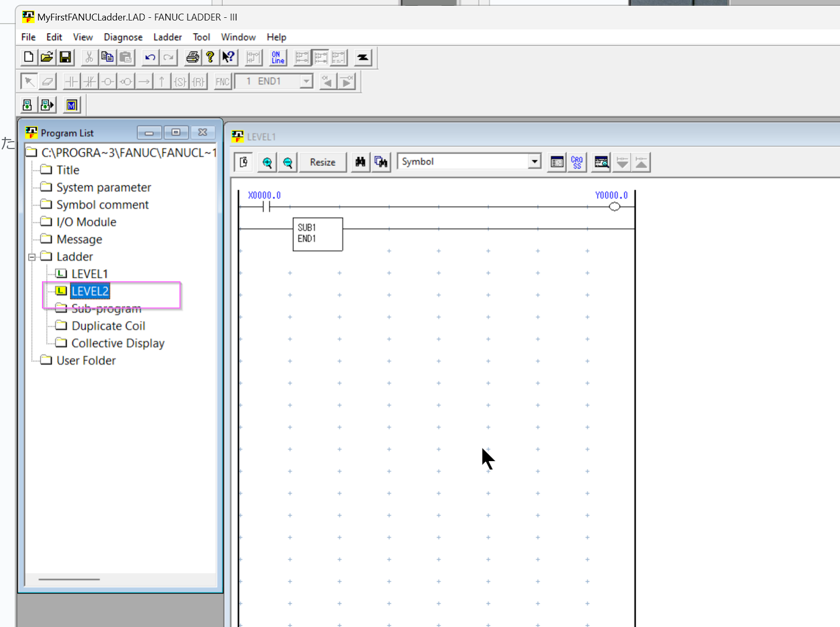Open the Tool menu
This screenshot has height=627, width=840.
(202, 37)
